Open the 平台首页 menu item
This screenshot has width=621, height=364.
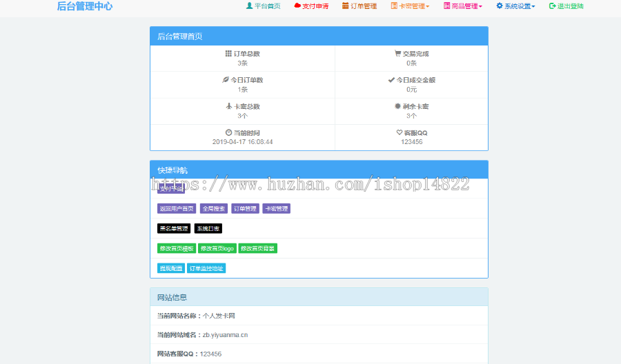[x=264, y=6]
